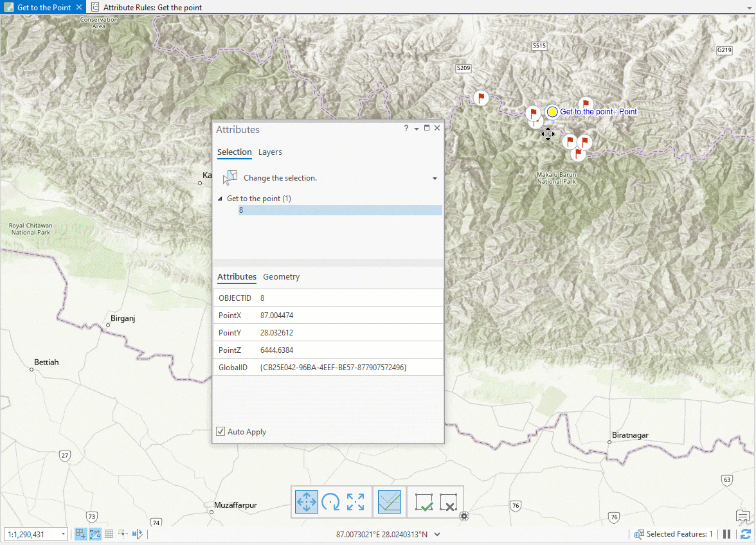Select the Move tool in editing toolbar
The image size is (756, 545).
point(307,502)
